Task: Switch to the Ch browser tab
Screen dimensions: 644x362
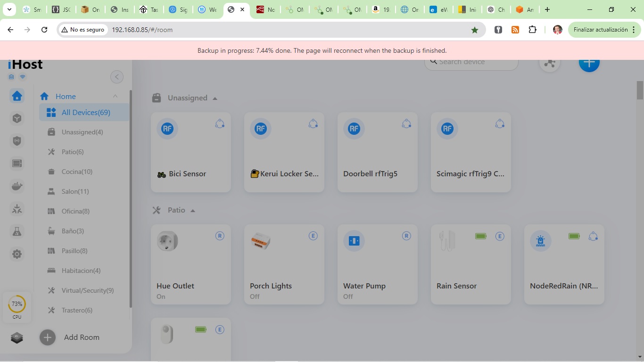Action: tap(496, 9)
